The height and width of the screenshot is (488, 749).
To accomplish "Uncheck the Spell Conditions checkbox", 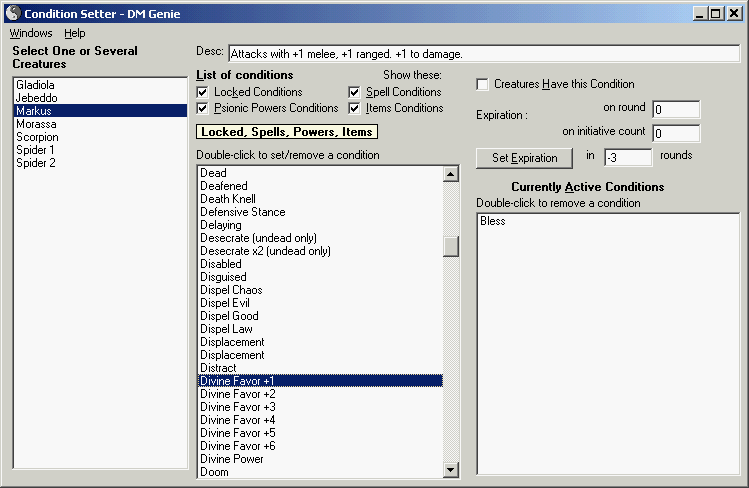I will coord(356,92).
